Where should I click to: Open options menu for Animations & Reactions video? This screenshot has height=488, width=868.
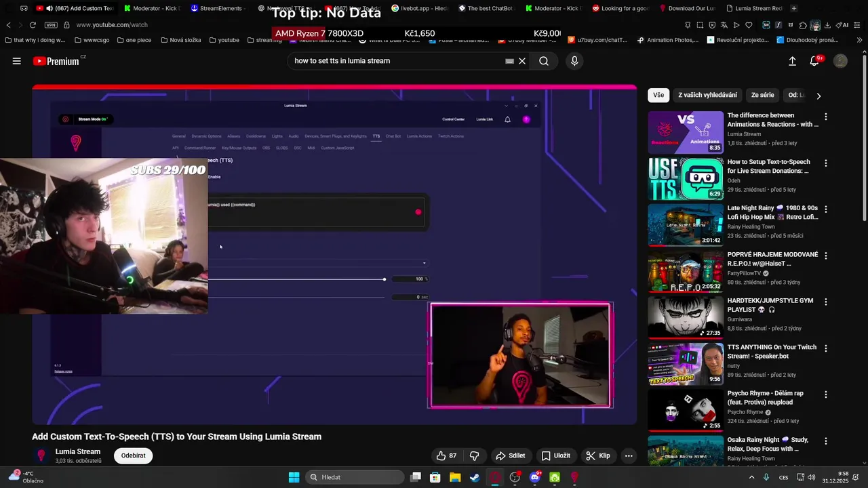825,117
